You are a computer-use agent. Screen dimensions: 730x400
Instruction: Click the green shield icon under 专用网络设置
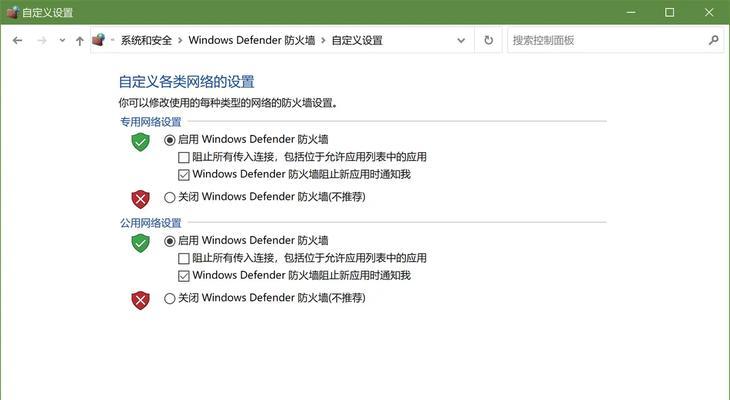140,142
